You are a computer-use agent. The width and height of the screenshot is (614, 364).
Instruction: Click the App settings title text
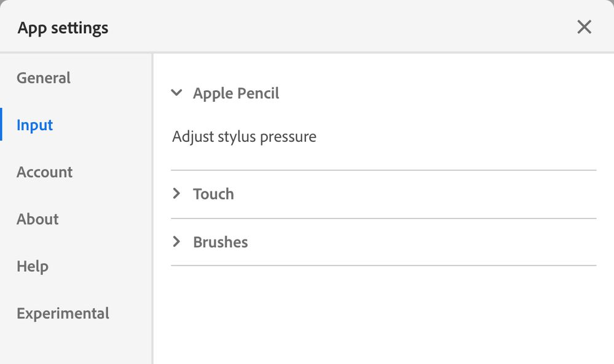63,28
